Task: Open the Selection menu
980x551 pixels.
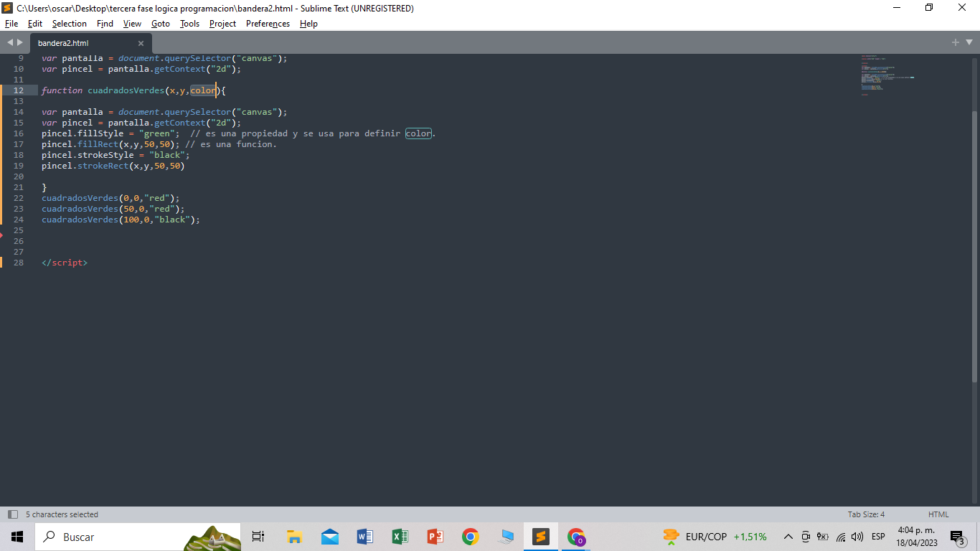Action: (x=70, y=24)
